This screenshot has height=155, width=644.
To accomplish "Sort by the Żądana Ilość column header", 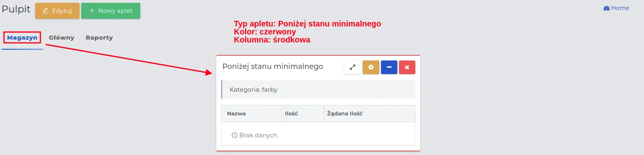I will [x=369, y=114].
